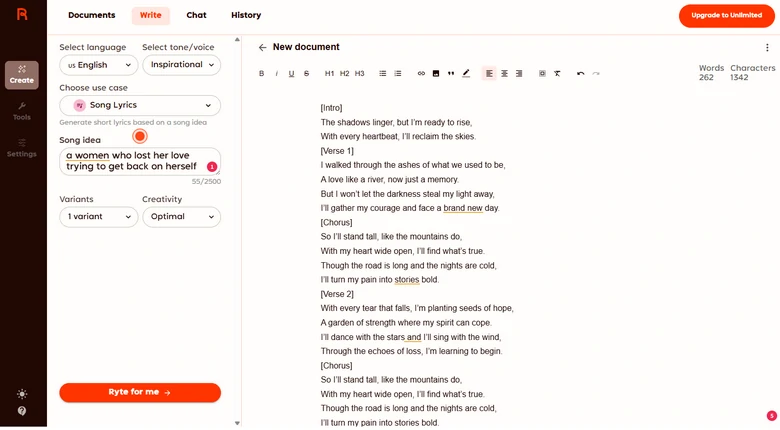780x430 pixels.
Task: Click the '[Intro]' line in the document
Action: click(331, 108)
